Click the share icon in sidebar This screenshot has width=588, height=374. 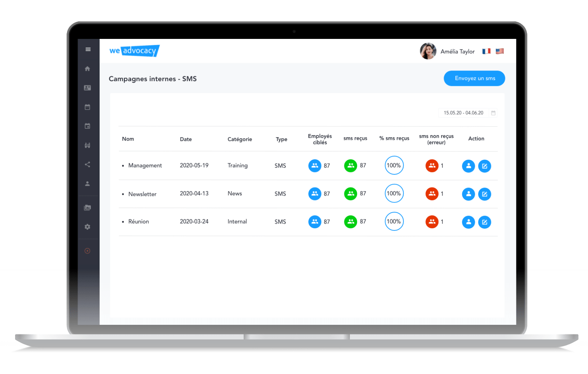[x=87, y=164]
